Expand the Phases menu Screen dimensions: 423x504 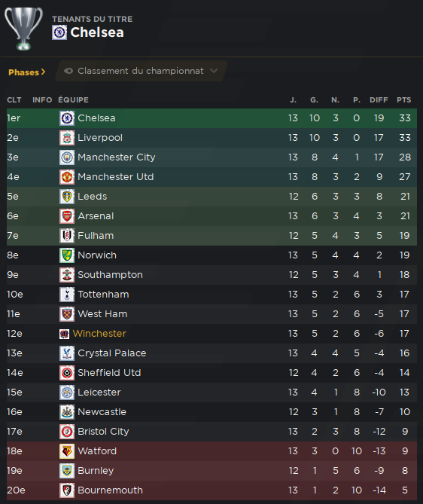tap(27, 72)
